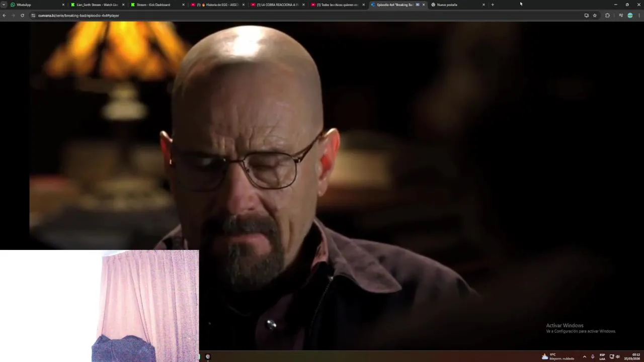Click the media-playing indicator on Episodio tab
Screen dimensions: 644x362
click(418, 5)
